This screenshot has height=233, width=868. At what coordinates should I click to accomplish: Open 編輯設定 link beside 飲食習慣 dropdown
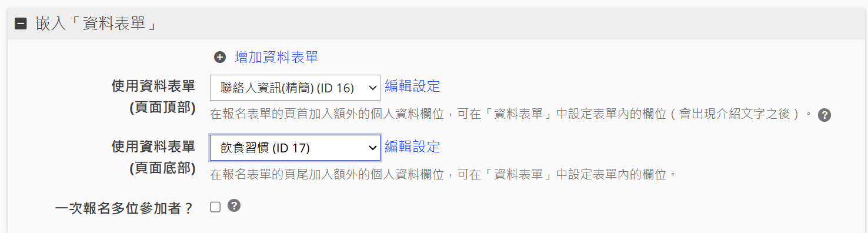point(412,147)
